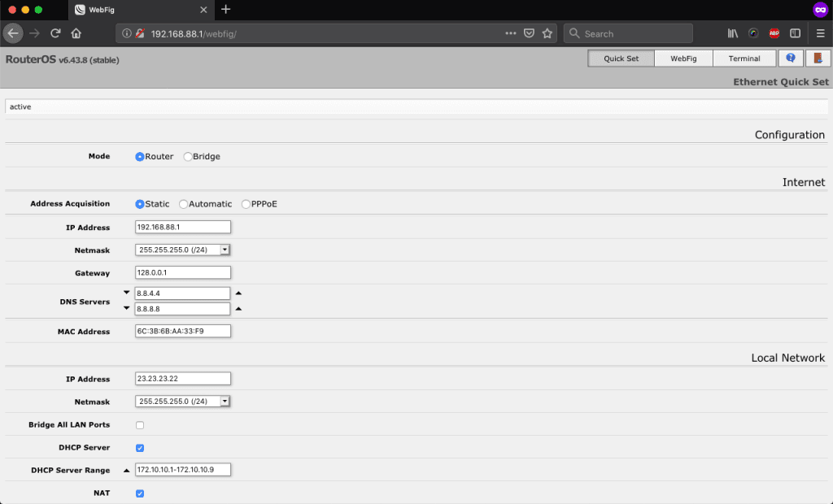This screenshot has height=504, width=833.
Task: Select Router mode
Action: pos(140,157)
